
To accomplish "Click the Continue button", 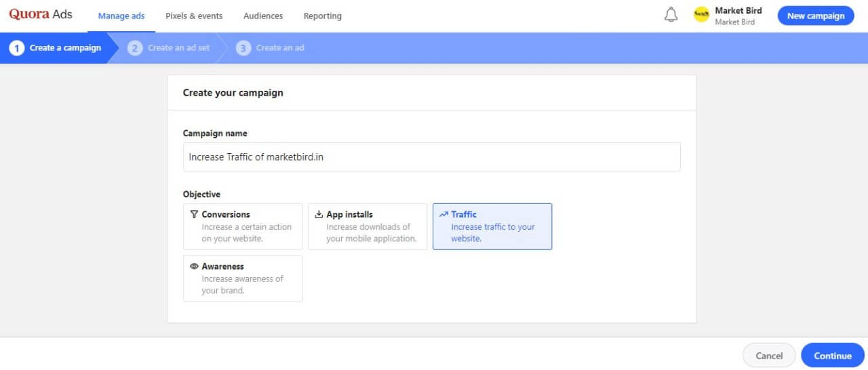I will coord(833,355).
